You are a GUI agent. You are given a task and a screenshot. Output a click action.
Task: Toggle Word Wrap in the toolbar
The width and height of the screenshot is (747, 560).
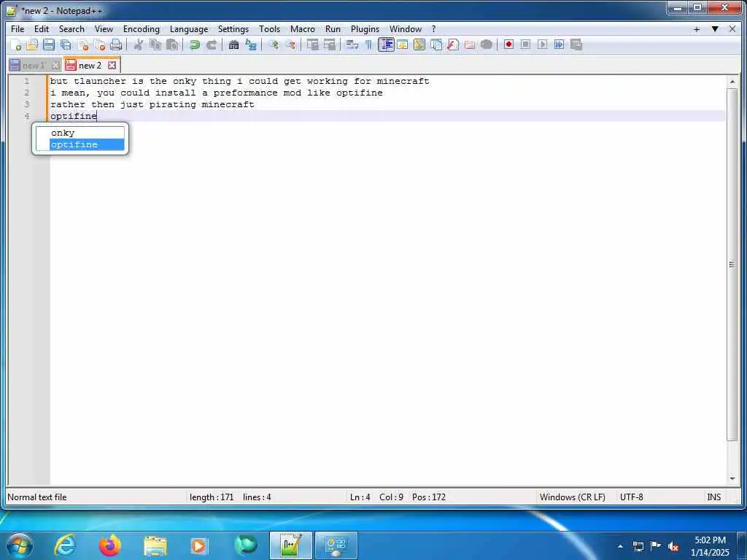pos(352,44)
